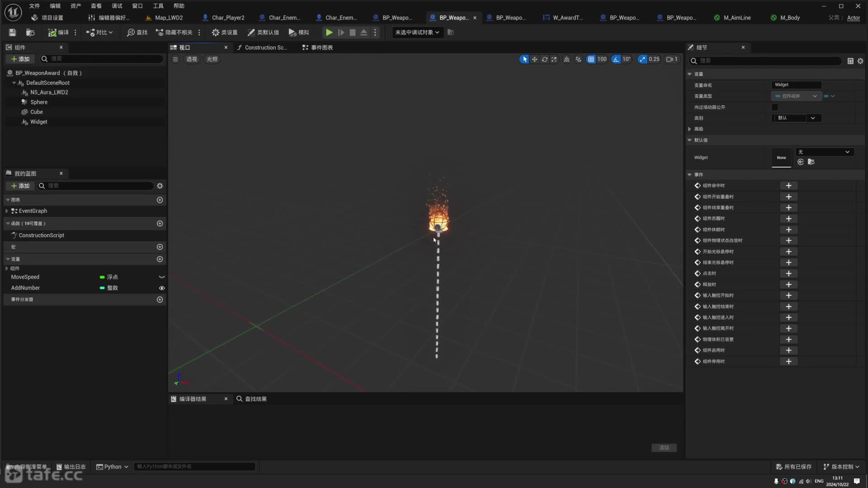Click the Clear button in compiler results
Image resolution: width=868 pixels, height=488 pixels.
tap(664, 448)
